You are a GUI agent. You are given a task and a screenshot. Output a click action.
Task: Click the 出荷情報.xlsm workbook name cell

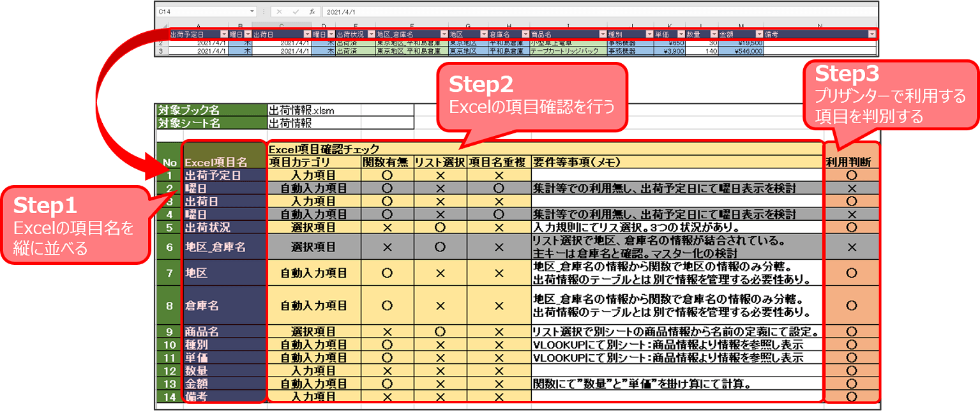click(x=313, y=110)
